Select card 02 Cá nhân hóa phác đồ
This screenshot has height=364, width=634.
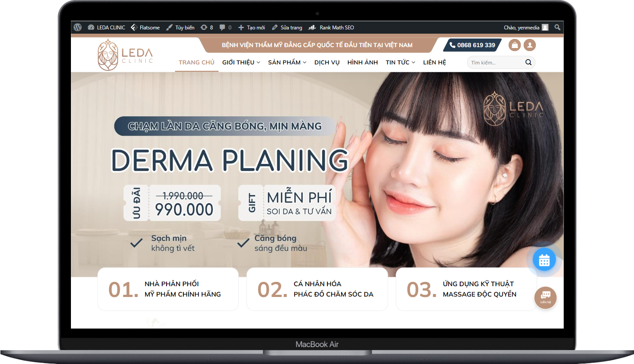point(317,289)
